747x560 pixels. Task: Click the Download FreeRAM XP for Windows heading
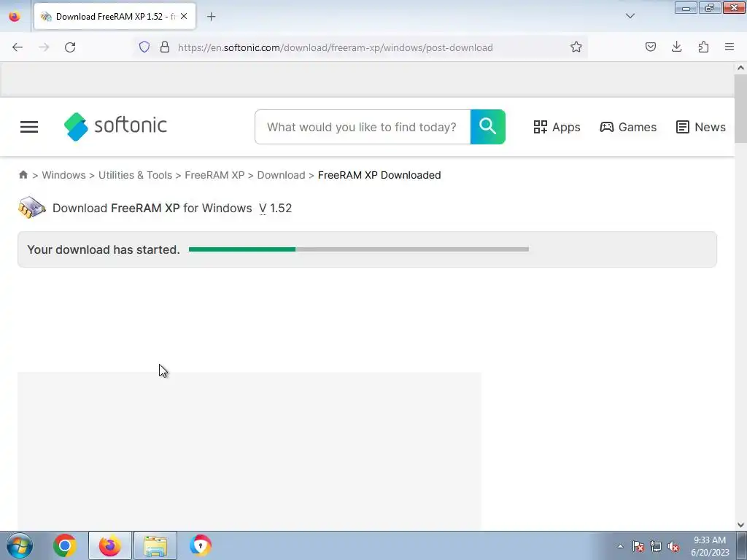[x=152, y=208]
